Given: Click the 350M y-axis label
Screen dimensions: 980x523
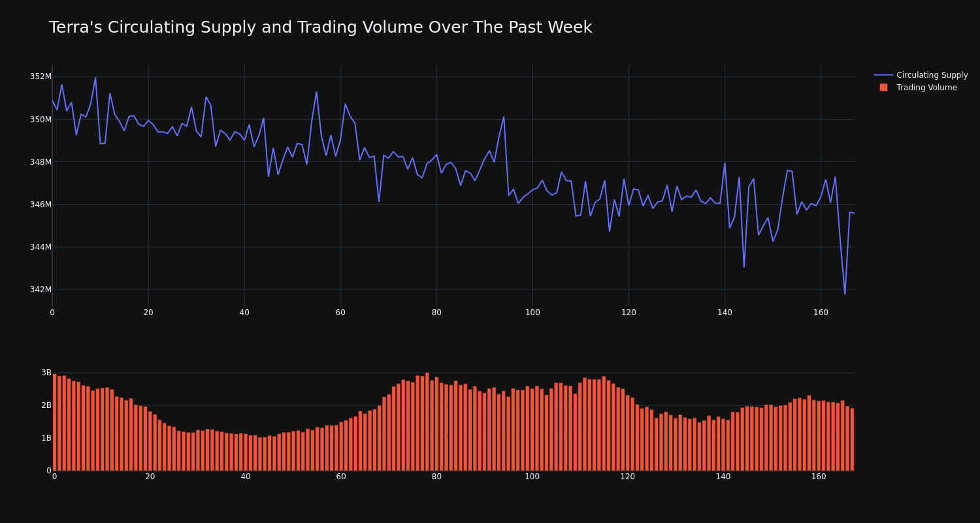Looking at the screenshot, I should tap(41, 120).
